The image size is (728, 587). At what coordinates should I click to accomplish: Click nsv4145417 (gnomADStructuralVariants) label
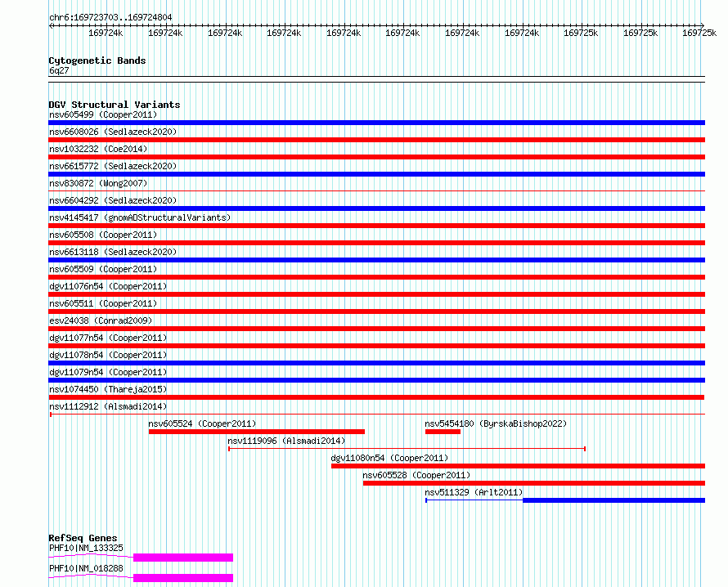(x=140, y=217)
